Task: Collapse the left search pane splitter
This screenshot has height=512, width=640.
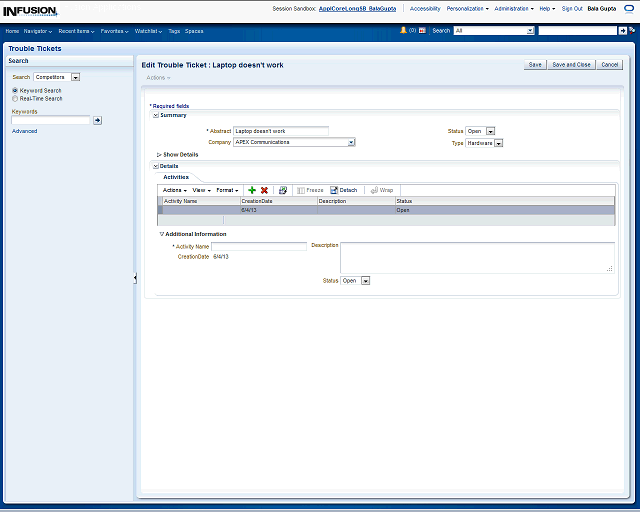Action: pyautogui.click(x=135, y=278)
